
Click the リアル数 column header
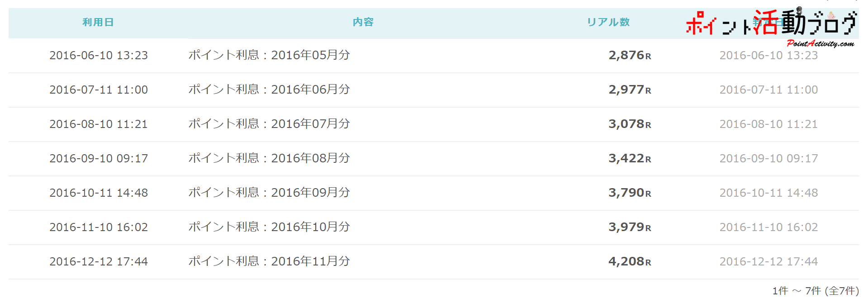[x=608, y=22]
